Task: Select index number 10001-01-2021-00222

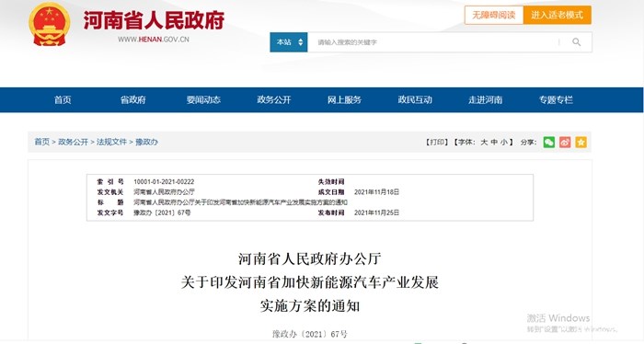Action: tap(164, 182)
